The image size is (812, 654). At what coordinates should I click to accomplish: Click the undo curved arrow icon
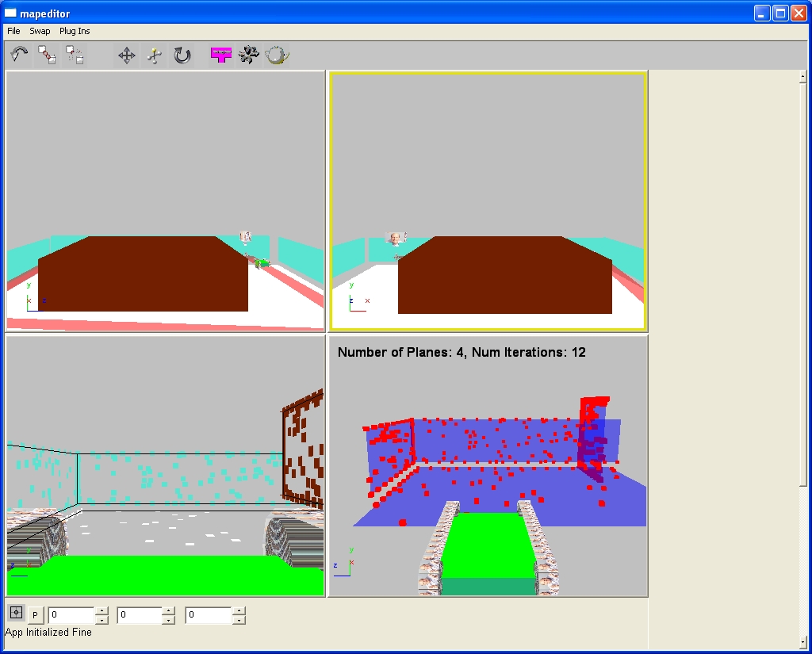[19, 55]
